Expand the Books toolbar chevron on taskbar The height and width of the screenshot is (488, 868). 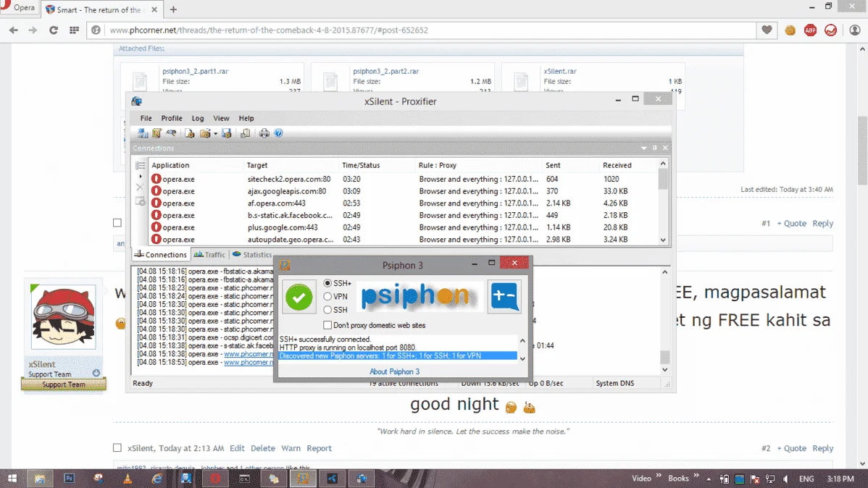pyautogui.click(x=696, y=475)
